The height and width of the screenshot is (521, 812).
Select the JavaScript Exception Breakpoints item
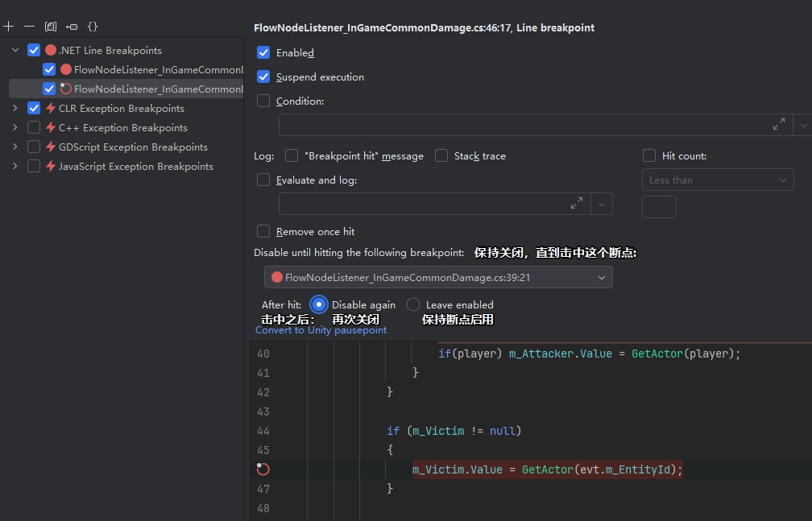tap(135, 167)
